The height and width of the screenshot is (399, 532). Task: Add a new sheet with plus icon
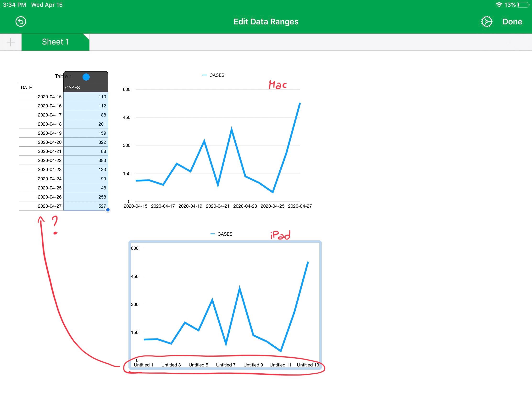(x=11, y=42)
